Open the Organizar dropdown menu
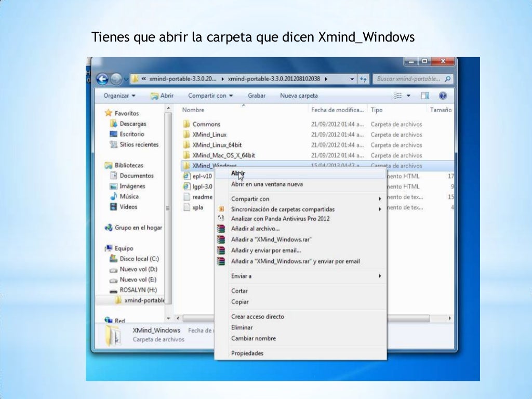532x399 pixels. pos(119,96)
